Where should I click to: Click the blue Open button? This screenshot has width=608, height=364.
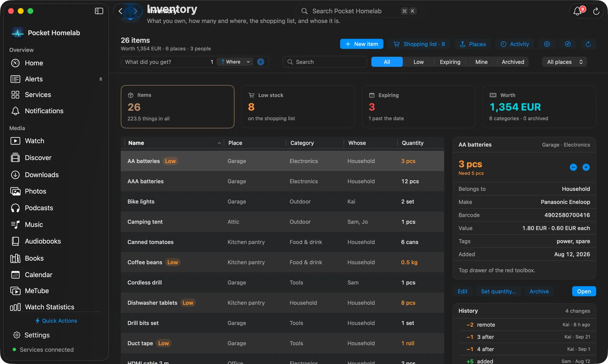584,292
